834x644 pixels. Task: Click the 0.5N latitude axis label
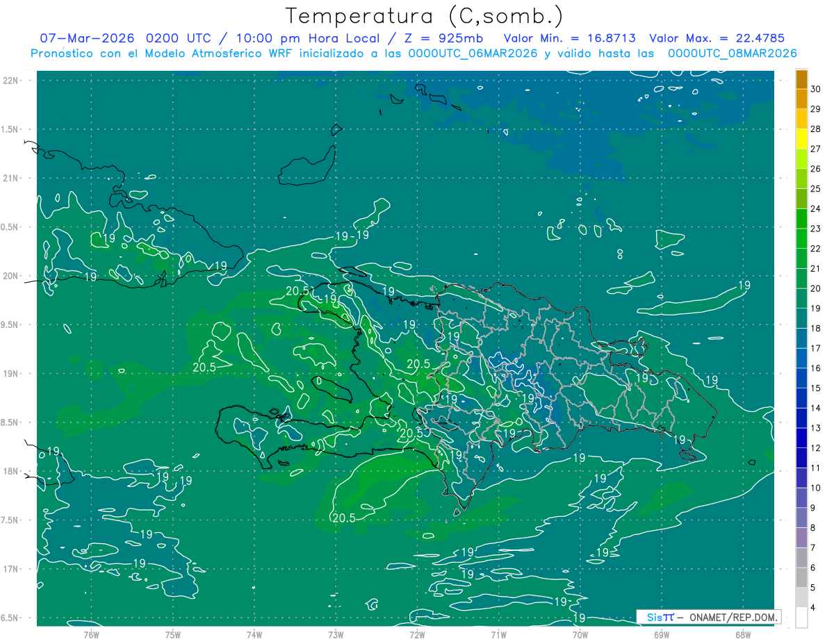pos(10,227)
